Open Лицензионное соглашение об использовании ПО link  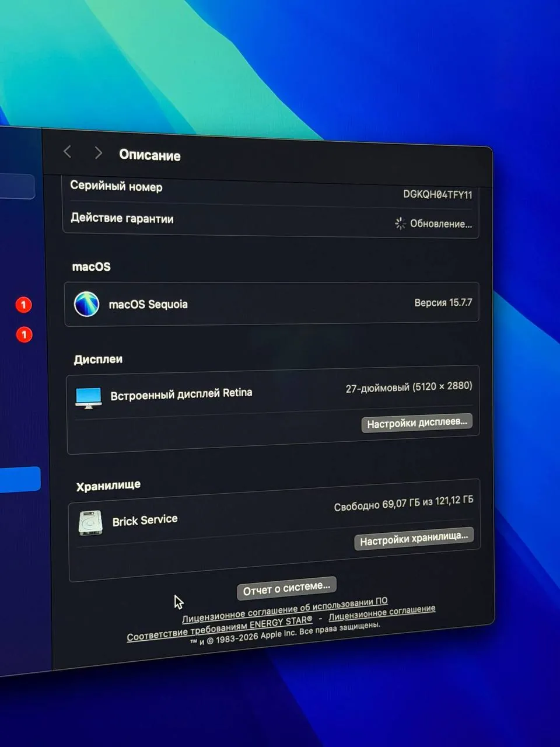click(285, 610)
